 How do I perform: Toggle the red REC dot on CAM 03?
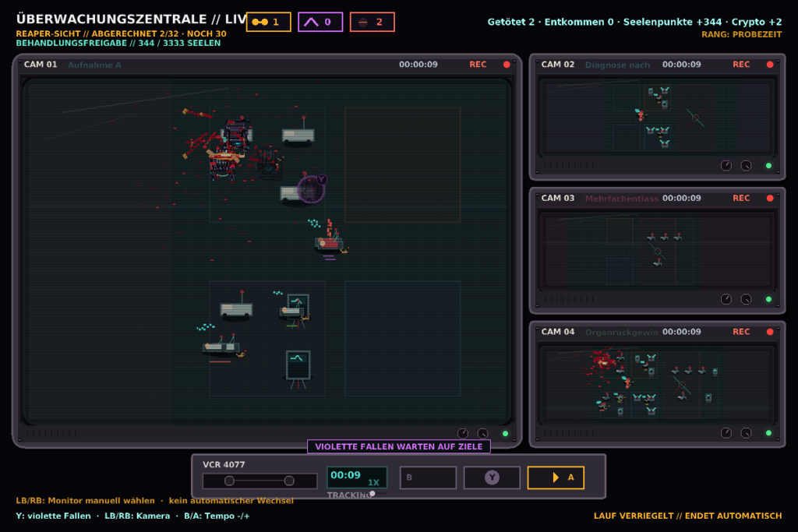click(x=770, y=199)
